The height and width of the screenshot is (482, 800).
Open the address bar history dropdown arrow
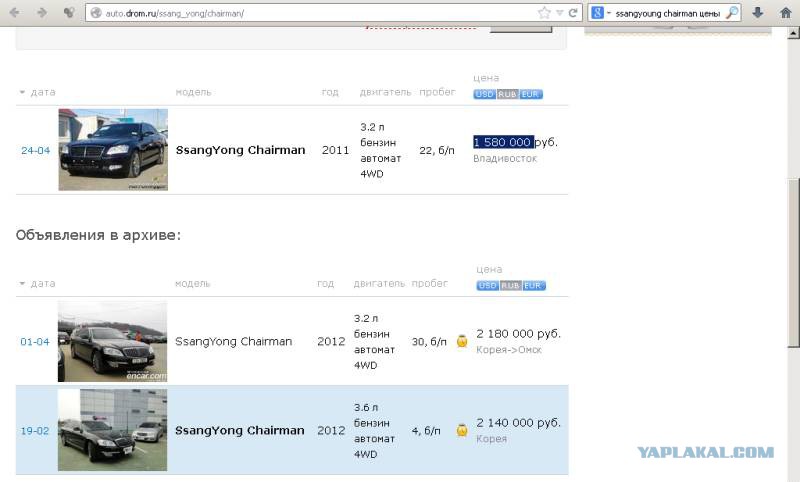(560, 13)
